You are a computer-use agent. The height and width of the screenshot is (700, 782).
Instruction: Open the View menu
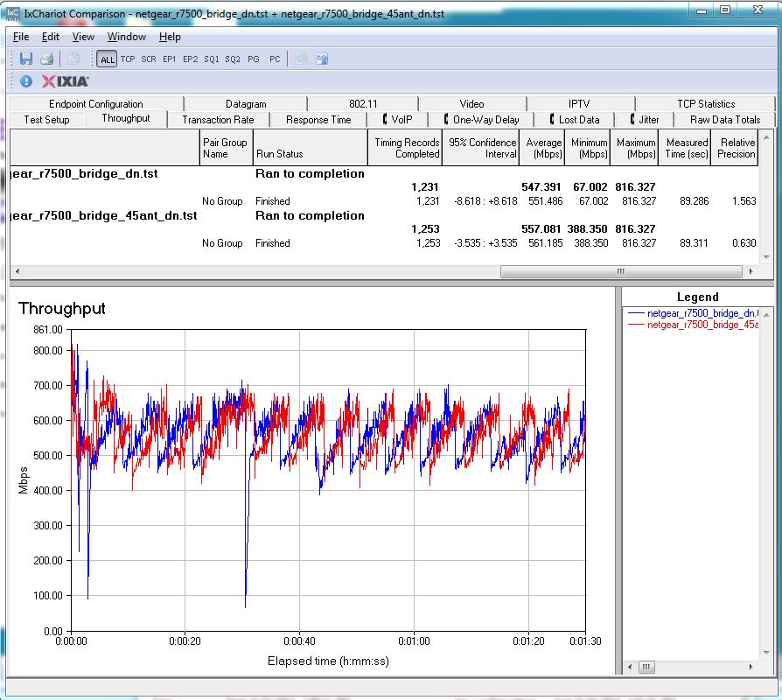coord(83,37)
